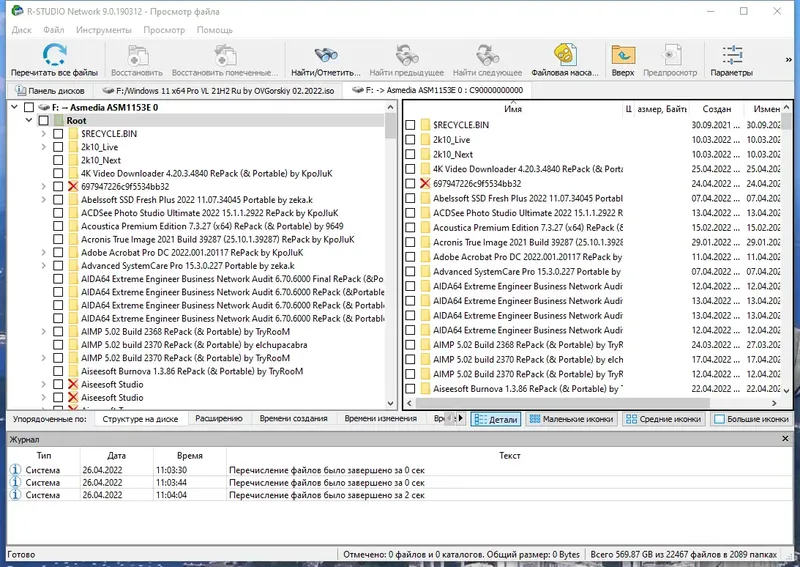The height and width of the screenshot is (567, 800).
Task: Tick checkbox for AIMP 5.02 build 2370 by elchupacabra in tree
Action: [x=58, y=345]
